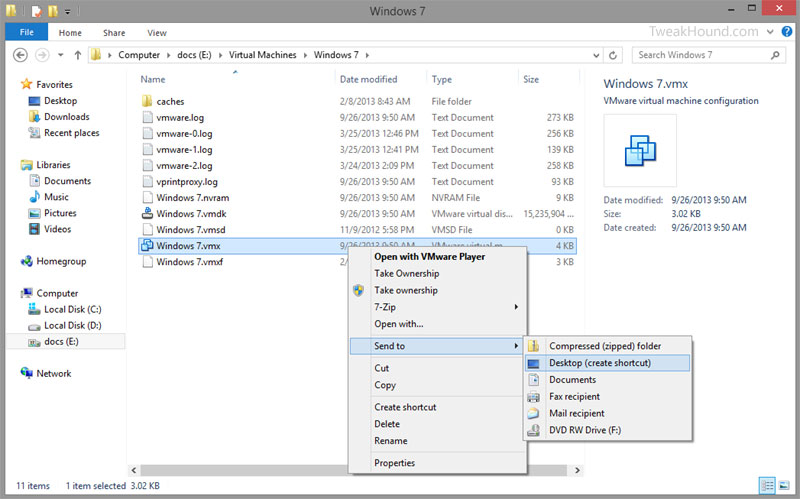Image resolution: width=800 pixels, height=499 pixels.
Task: Click the large vmx preview thumbnail
Action: 640,151
